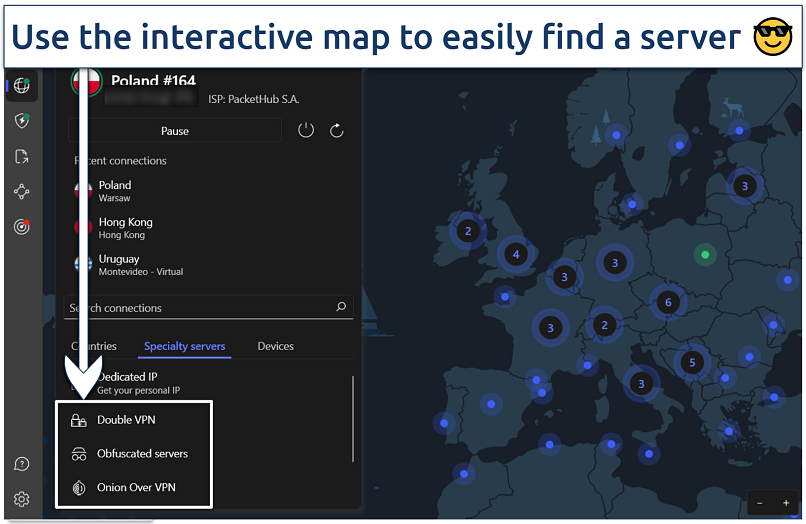Switch to the Specialty servers tab
The image size is (806, 524).
point(185,346)
